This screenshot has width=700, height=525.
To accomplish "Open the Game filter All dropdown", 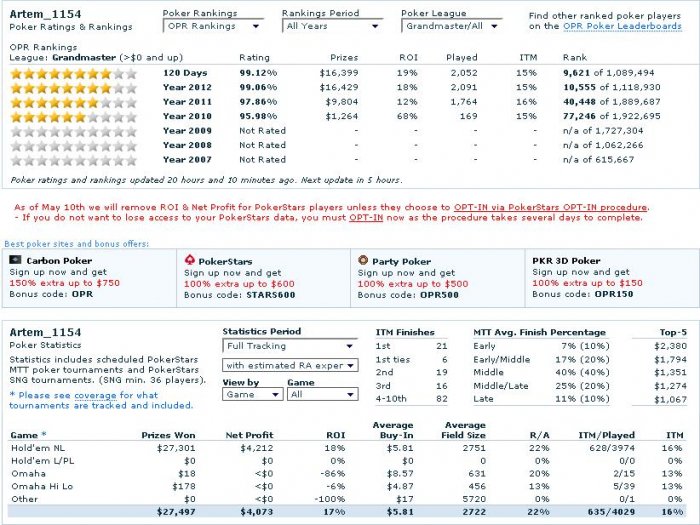I will 322,395.
